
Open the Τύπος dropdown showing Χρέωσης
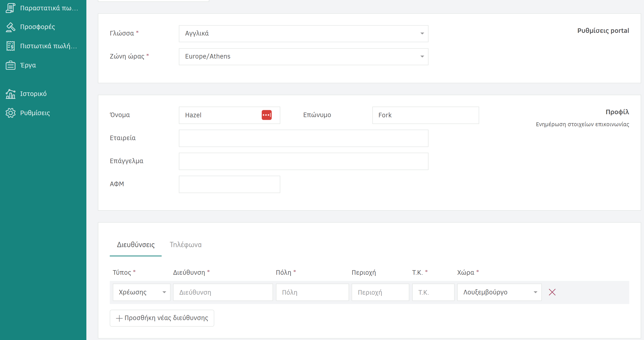pos(142,292)
